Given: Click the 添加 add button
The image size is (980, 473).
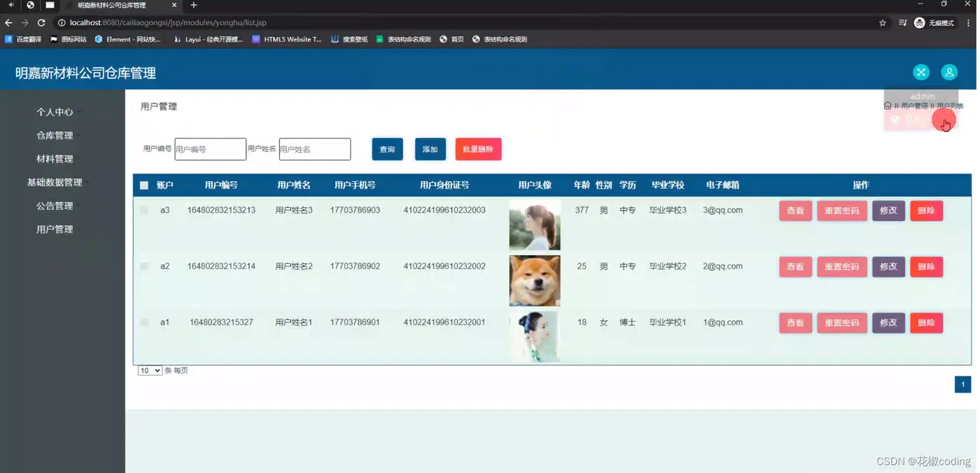Looking at the screenshot, I should 430,149.
